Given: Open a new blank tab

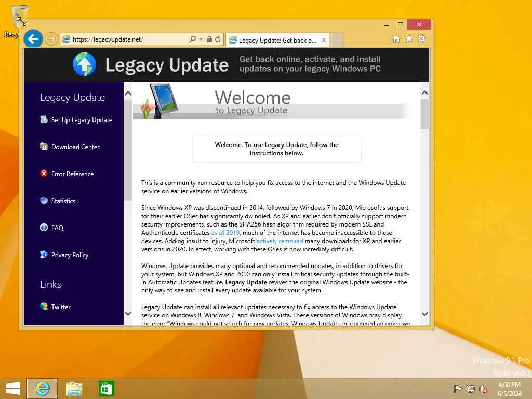Looking at the screenshot, I should pos(337,40).
